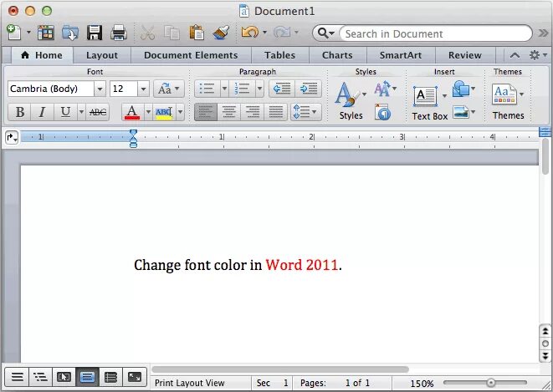Insert a Text Box
553x392 pixels.
coord(426,96)
